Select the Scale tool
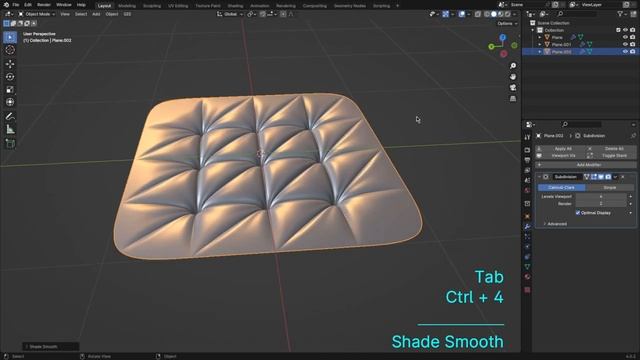 pos(10,89)
